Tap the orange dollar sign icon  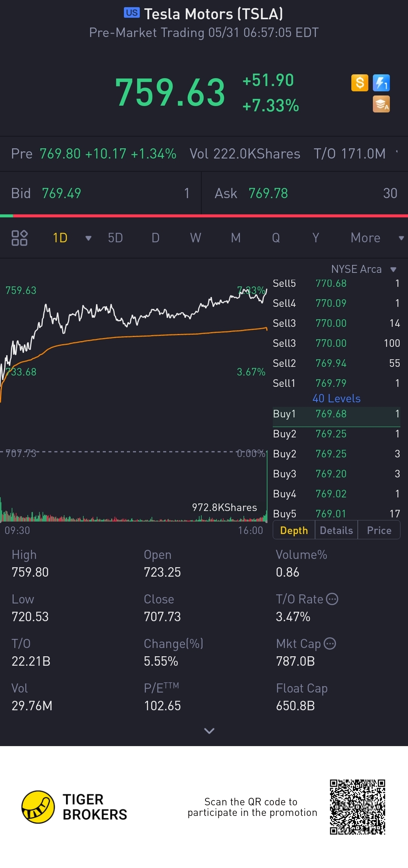pos(360,83)
